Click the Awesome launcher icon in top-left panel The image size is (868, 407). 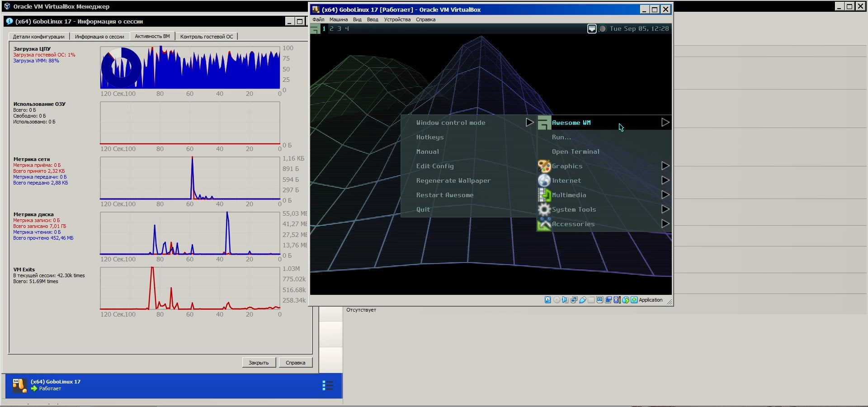315,29
